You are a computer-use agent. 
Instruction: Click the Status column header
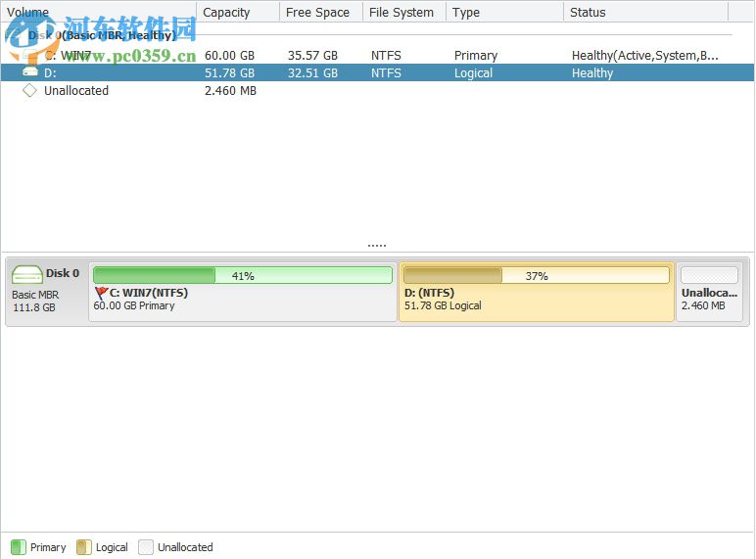pyautogui.click(x=645, y=12)
